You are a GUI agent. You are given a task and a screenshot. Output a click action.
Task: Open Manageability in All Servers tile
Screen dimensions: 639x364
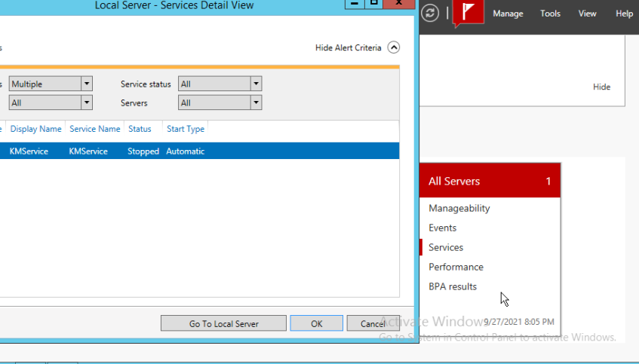coord(459,208)
